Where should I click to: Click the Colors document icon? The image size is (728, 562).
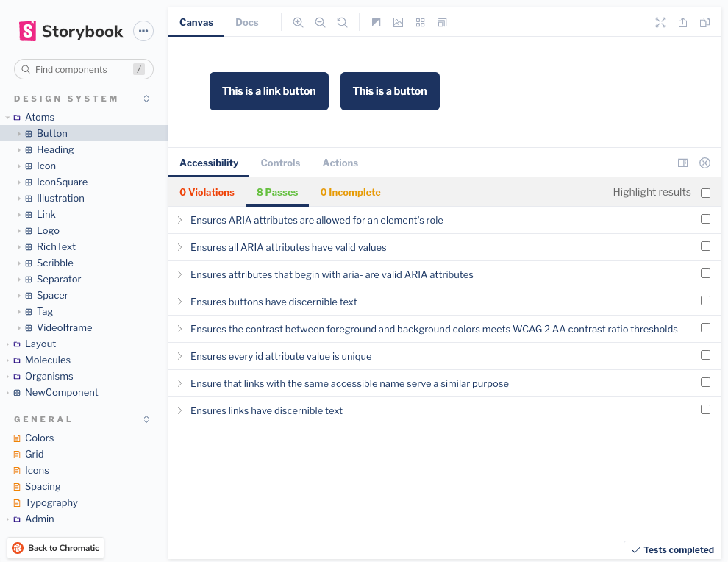(17, 438)
